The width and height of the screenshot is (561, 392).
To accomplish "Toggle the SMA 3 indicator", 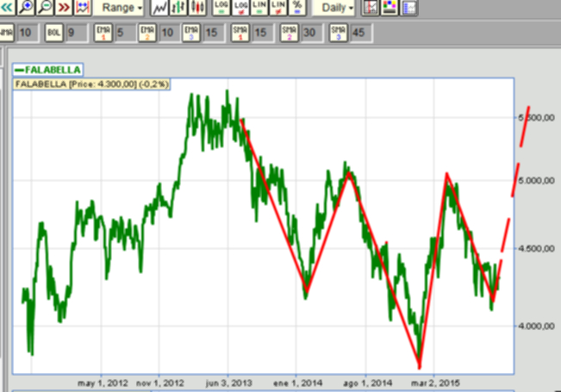I will point(339,33).
